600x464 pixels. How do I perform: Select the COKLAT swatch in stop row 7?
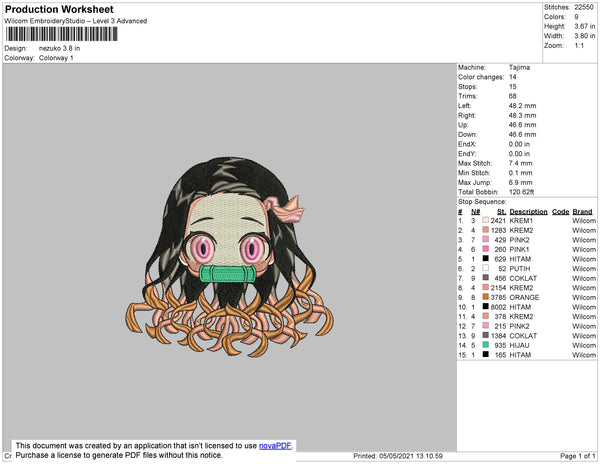tap(486, 278)
